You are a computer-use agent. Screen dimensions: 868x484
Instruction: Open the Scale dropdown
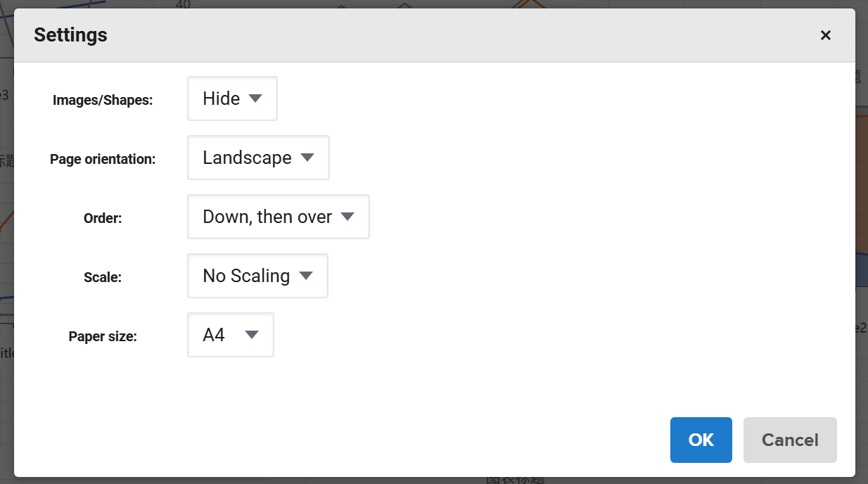(257, 276)
